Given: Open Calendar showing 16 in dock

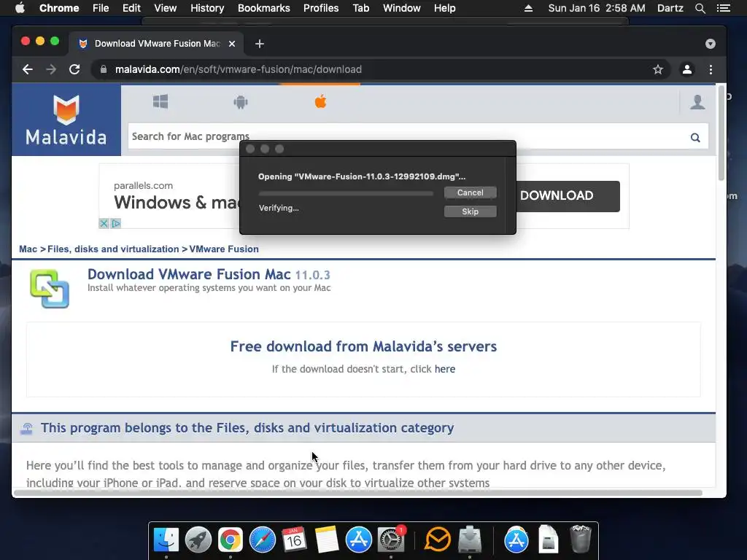Looking at the screenshot, I should (295, 540).
